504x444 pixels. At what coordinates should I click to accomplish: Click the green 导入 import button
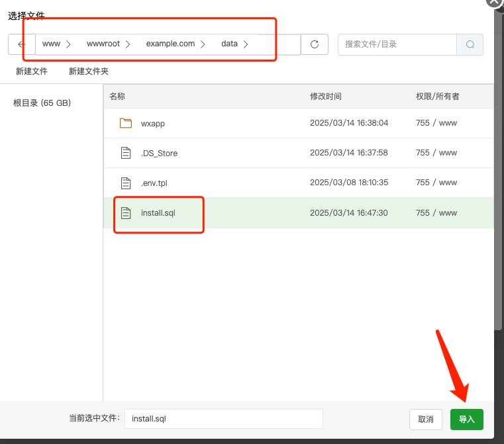[x=467, y=420]
